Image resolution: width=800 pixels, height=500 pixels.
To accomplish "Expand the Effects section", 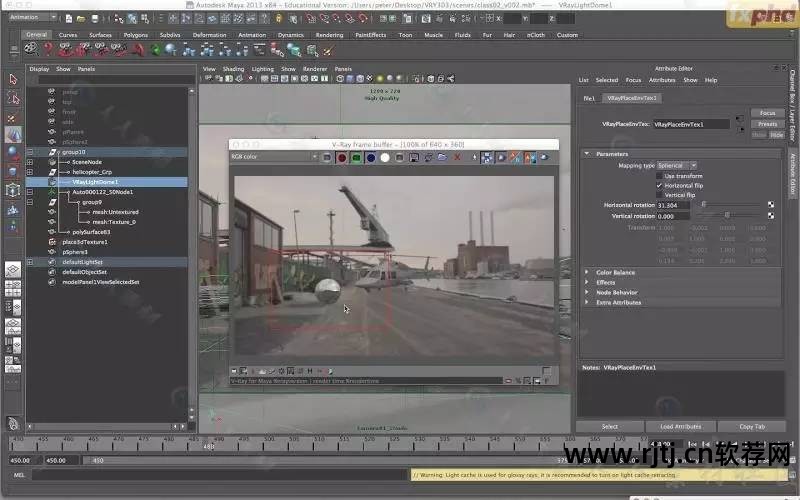I will point(587,282).
